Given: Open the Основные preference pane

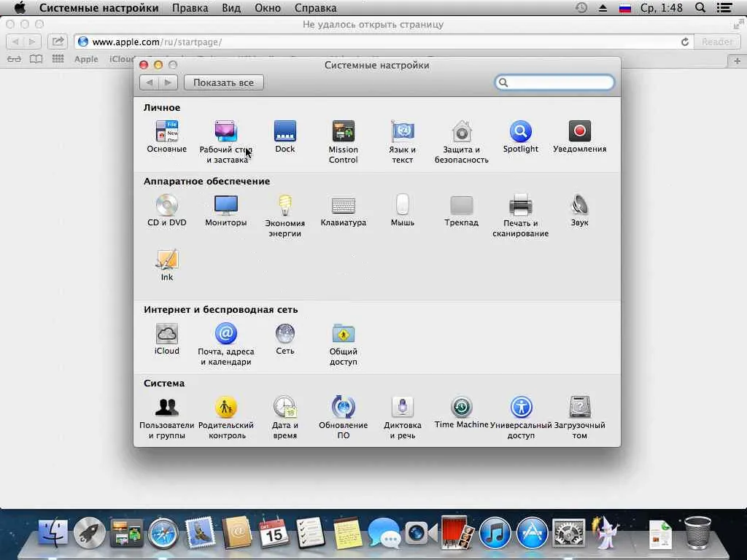Looking at the screenshot, I should point(167,136).
